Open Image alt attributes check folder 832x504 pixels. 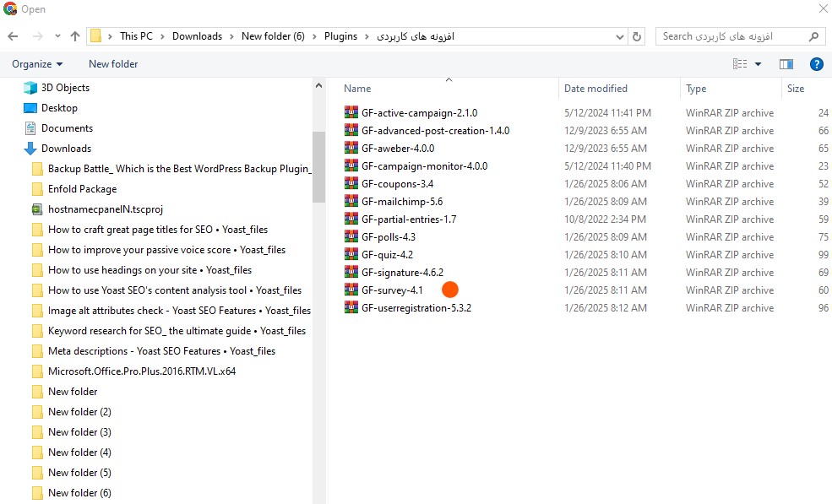pyautogui.click(x=179, y=311)
